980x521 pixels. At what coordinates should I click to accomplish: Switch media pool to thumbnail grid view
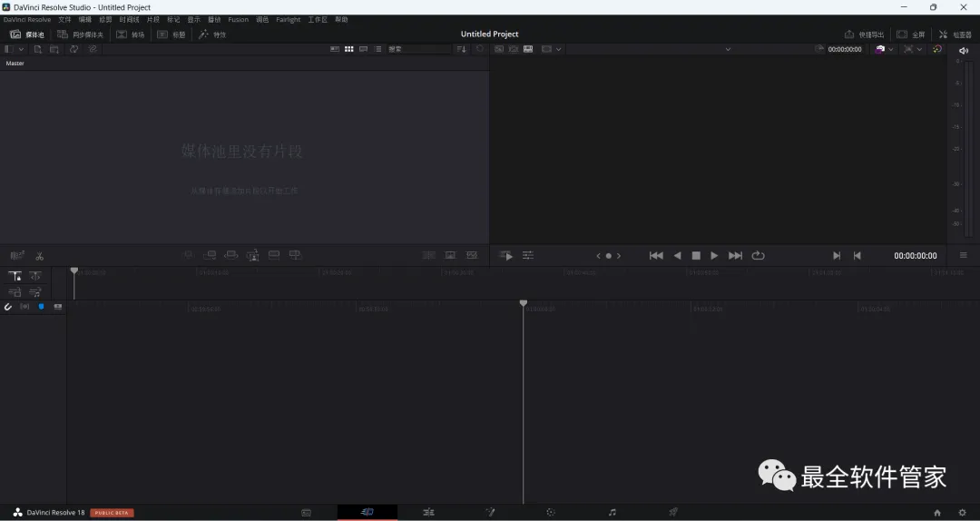pos(349,49)
